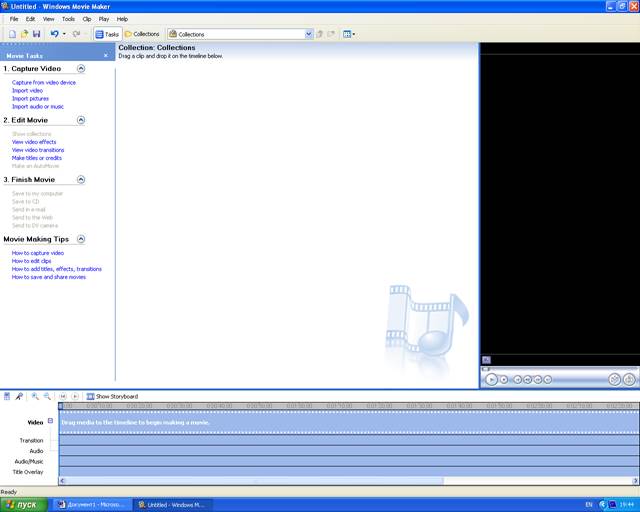Click the preview Back button

[518, 380]
